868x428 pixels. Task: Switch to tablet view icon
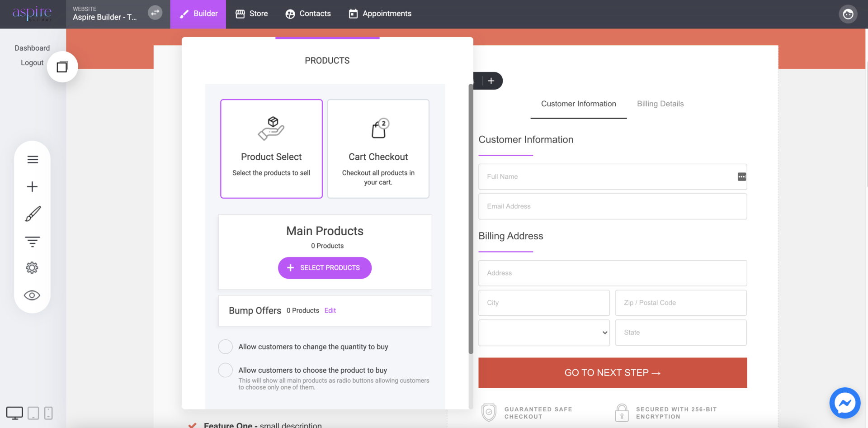pyautogui.click(x=33, y=413)
